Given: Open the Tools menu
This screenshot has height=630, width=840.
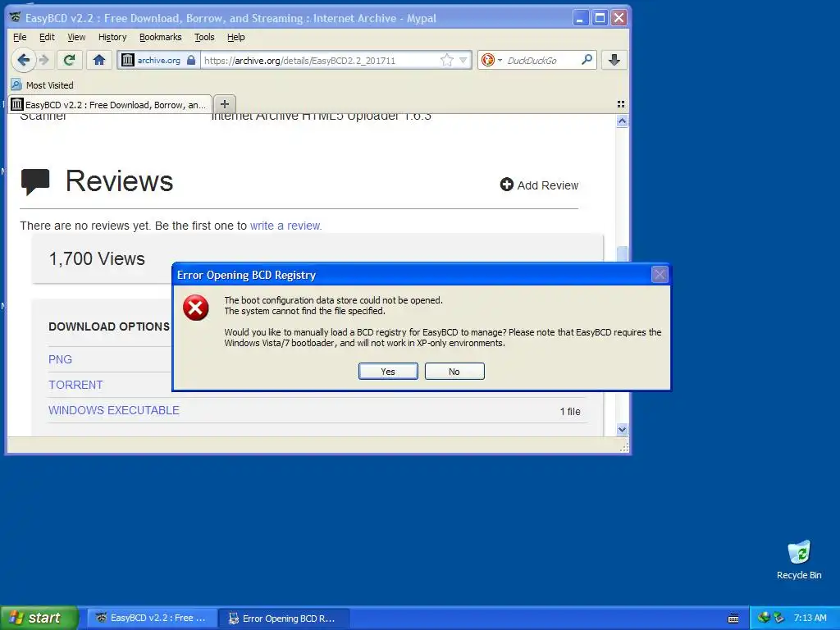Looking at the screenshot, I should (204, 37).
